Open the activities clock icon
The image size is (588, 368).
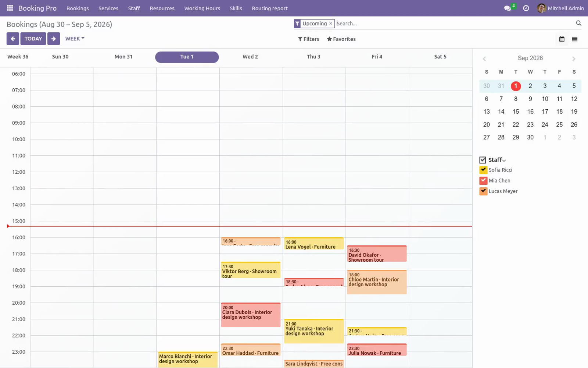[x=526, y=8]
